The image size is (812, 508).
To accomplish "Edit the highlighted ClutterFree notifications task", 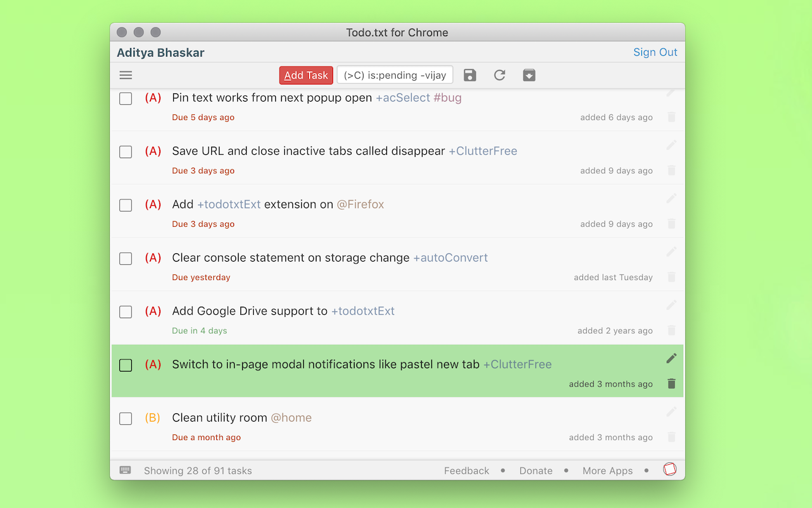I will coord(671,358).
